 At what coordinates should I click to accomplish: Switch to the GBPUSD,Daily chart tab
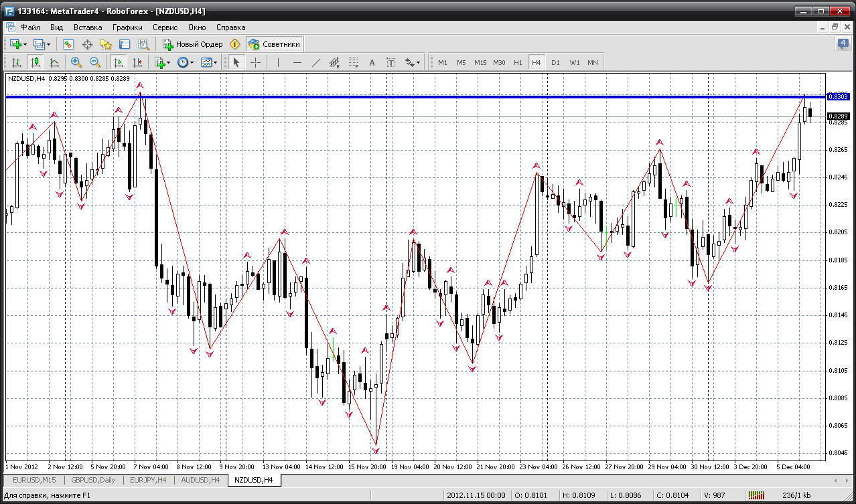tap(94, 480)
